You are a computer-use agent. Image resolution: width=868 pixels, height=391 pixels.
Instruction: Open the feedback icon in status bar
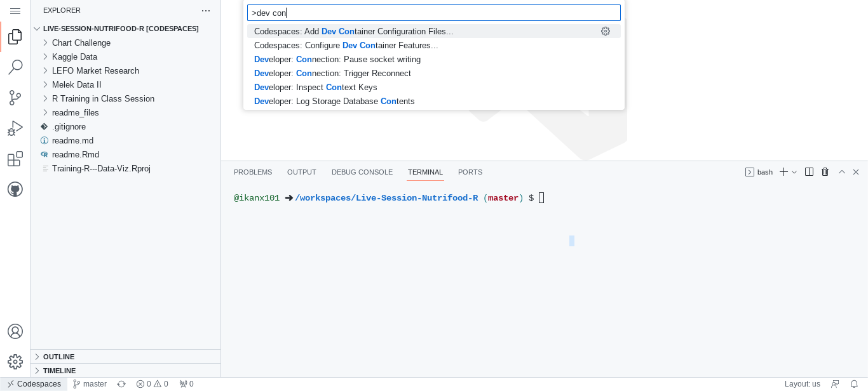click(835, 384)
